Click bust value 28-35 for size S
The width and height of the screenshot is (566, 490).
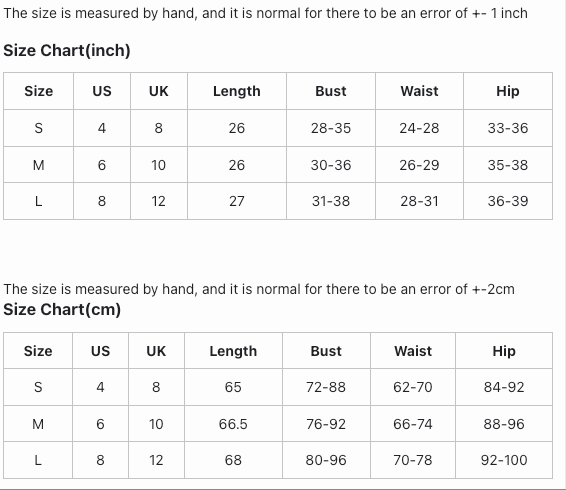[331, 128]
